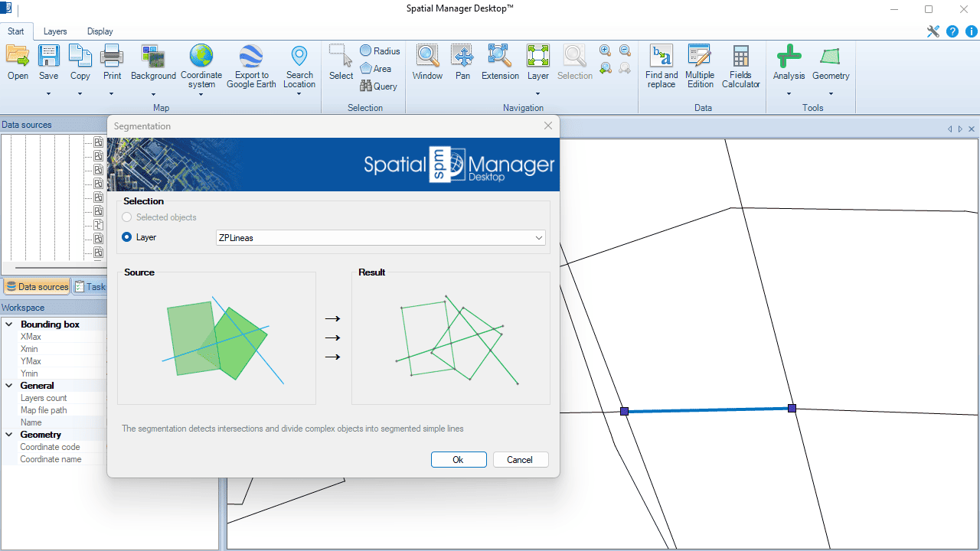The width and height of the screenshot is (980, 551).
Task: Choose Area selection tool
Action: pos(375,68)
